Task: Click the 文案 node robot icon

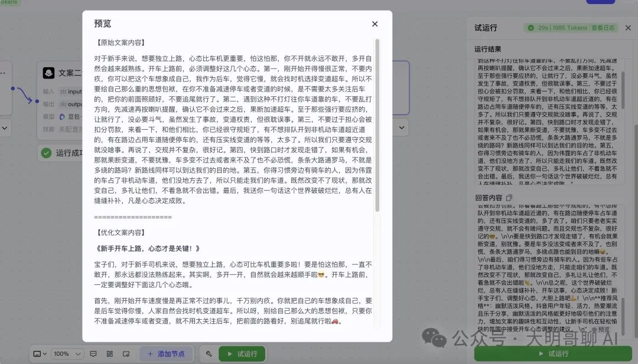Action: click(x=48, y=73)
